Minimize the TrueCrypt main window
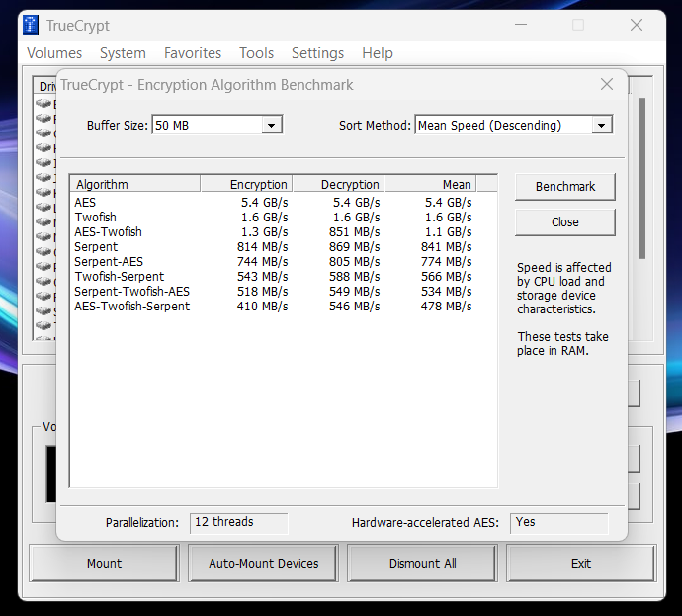Screen dimensions: 682x616 pyautogui.click(x=521, y=25)
